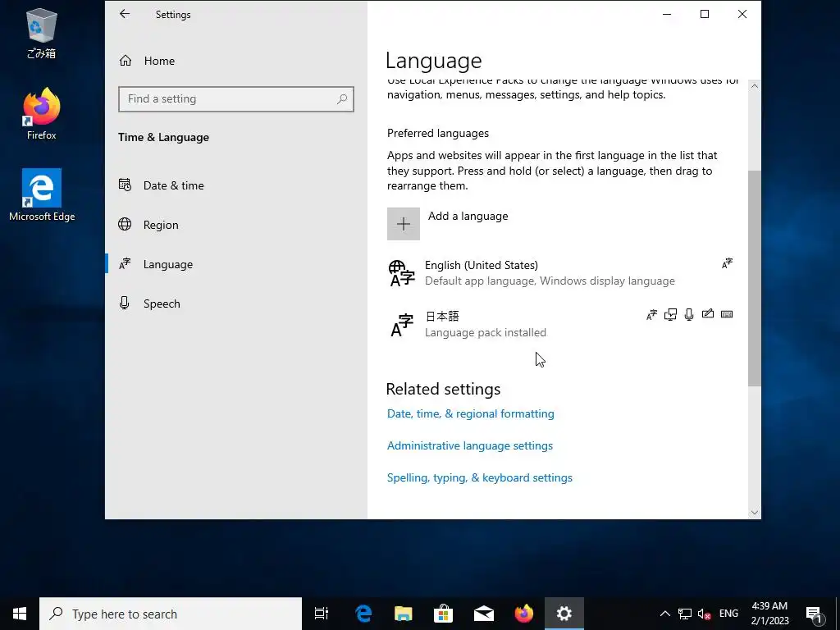Select the Firefox desktop shortcut
840x630 pixels.
[x=41, y=114]
